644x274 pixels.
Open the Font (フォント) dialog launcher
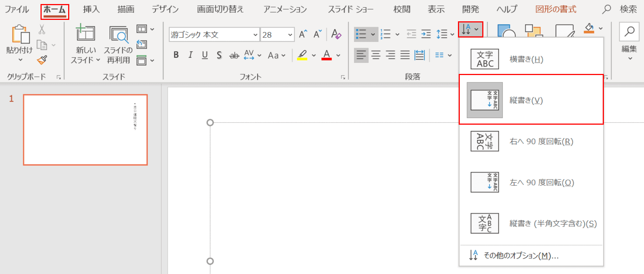point(343,77)
